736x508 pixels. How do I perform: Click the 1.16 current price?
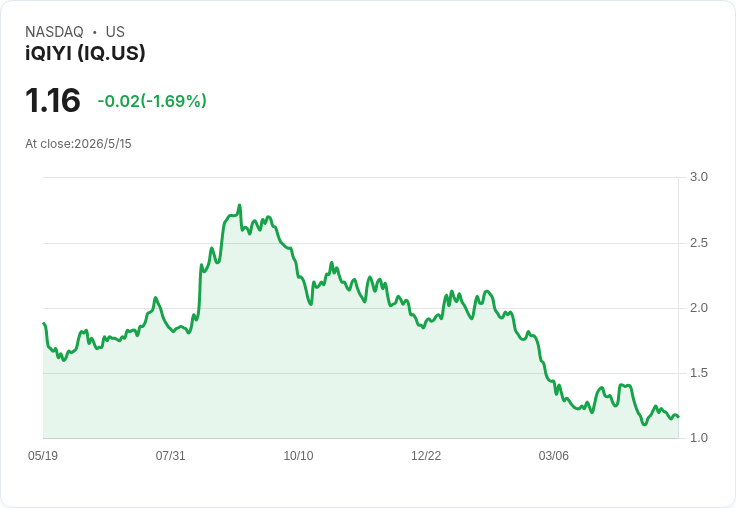coord(53,100)
